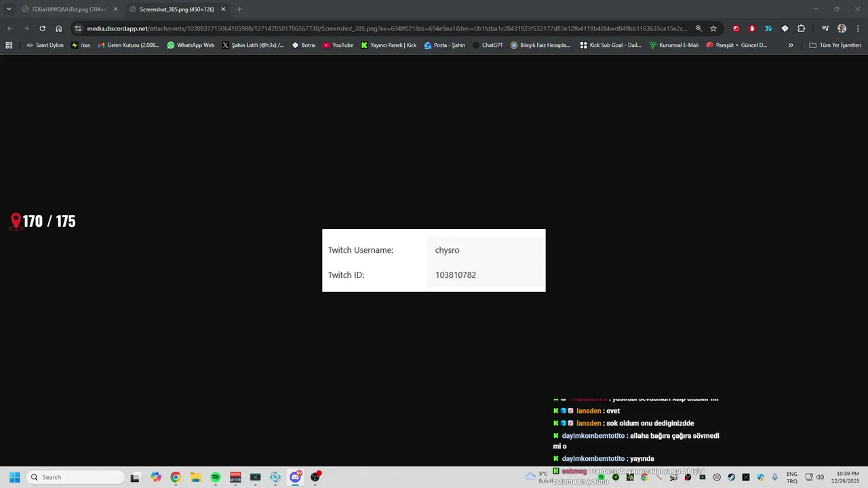Screen dimensions: 868x488
Task: Open Discord from the taskbar
Action: point(296,477)
